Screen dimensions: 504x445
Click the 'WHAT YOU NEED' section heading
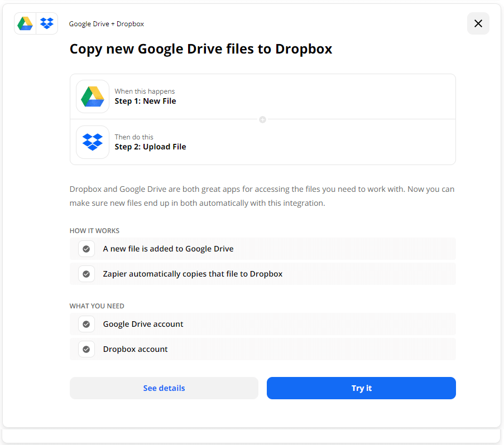pyautogui.click(x=97, y=306)
